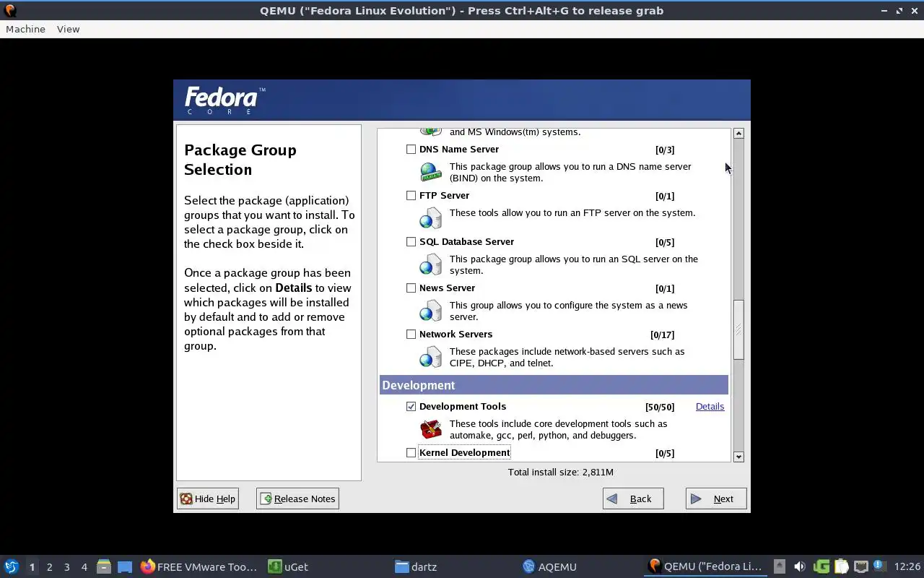Click Hide Help button
Image resolution: width=924 pixels, height=578 pixels.
click(208, 499)
